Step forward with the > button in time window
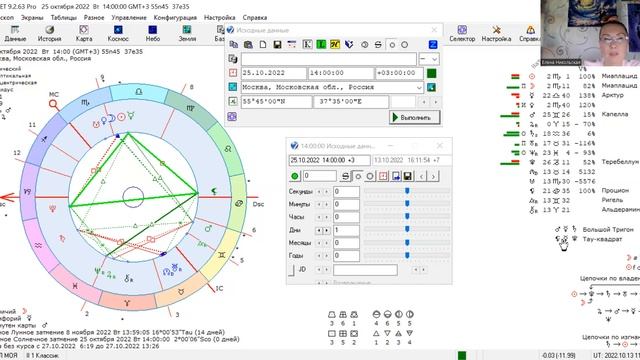The height and width of the screenshot is (360, 640). pos(433,176)
